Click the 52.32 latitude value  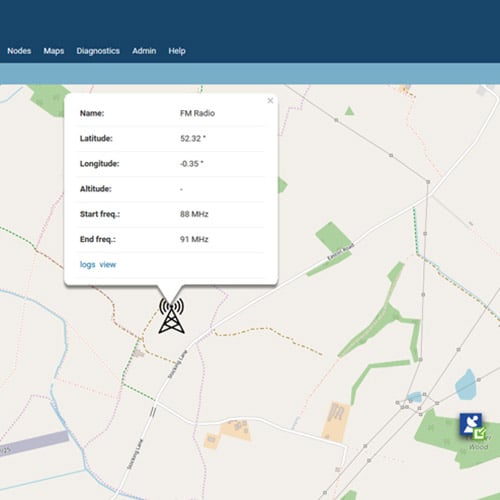(x=193, y=139)
